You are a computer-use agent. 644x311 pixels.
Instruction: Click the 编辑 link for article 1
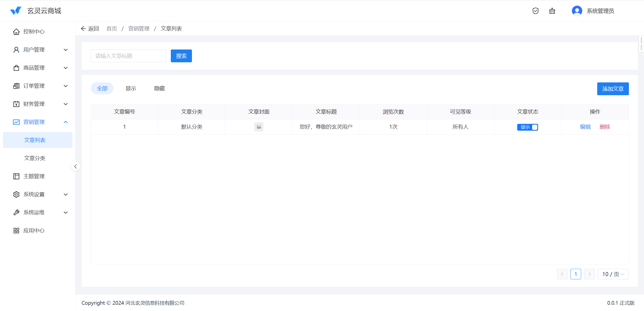click(585, 127)
